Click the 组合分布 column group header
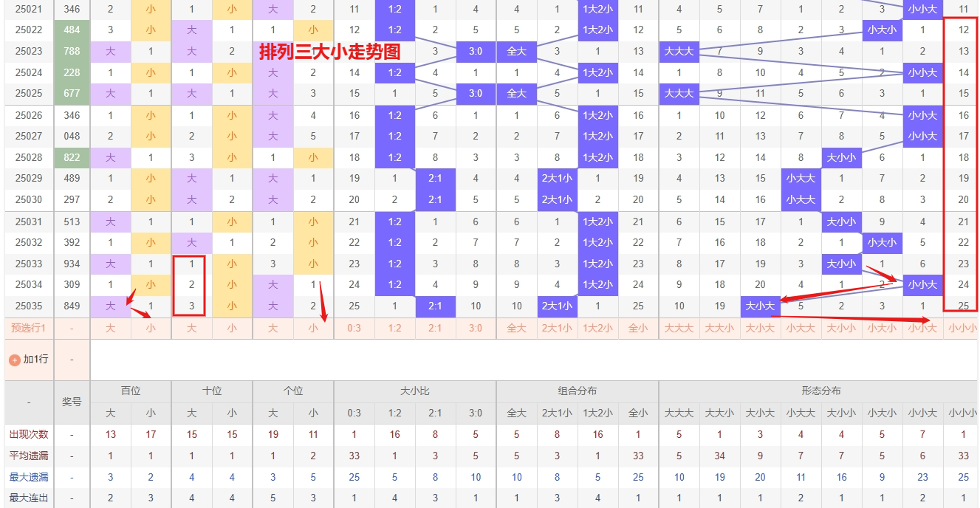 click(x=578, y=391)
